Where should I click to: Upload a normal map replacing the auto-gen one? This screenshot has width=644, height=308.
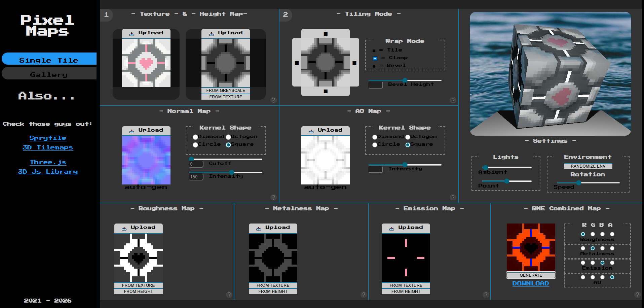146,130
